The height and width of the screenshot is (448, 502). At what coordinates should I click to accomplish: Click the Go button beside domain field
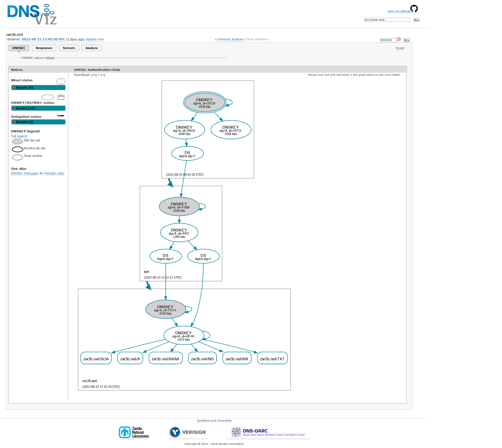pos(417,20)
